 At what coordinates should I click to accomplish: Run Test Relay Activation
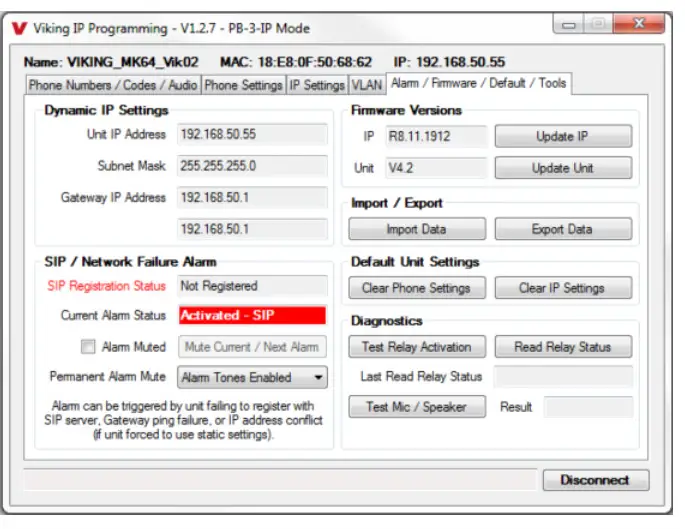(x=417, y=347)
